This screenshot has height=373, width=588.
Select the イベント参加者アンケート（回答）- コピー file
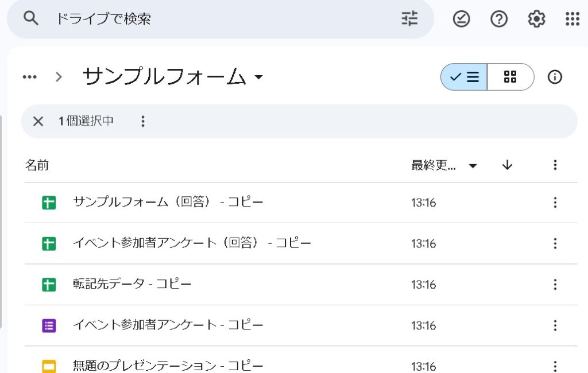click(x=192, y=243)
